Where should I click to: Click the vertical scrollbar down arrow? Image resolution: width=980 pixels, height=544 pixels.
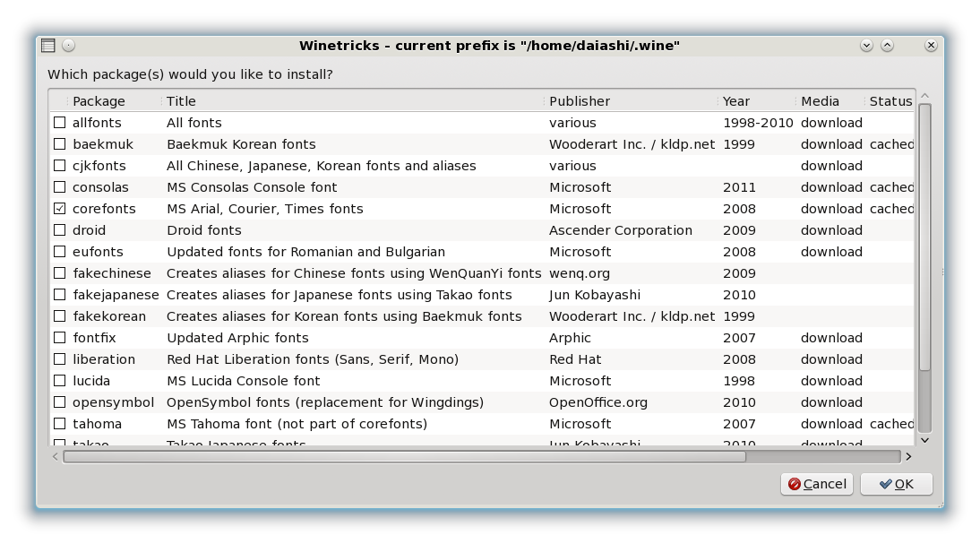tap(925, 440)
